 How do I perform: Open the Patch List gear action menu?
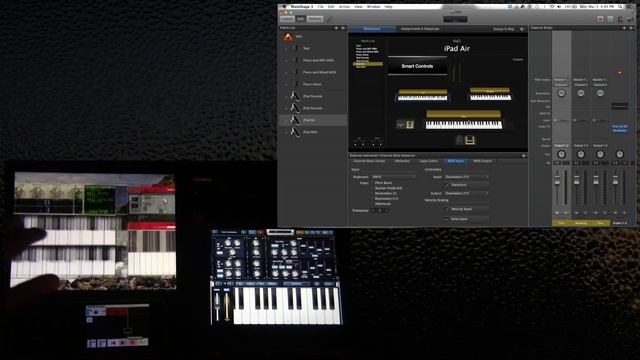[x=343, y=28]
